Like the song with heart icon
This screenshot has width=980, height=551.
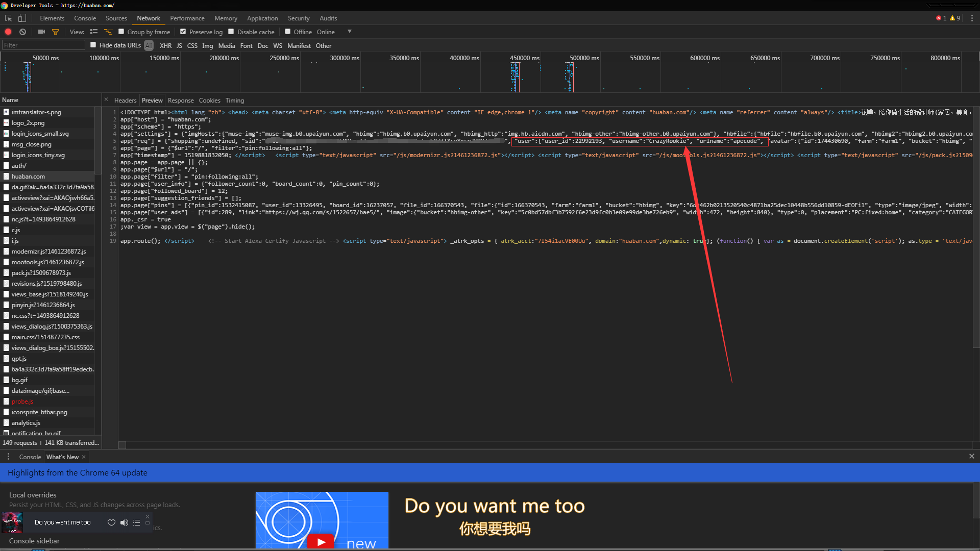click(x=111, y=522)
